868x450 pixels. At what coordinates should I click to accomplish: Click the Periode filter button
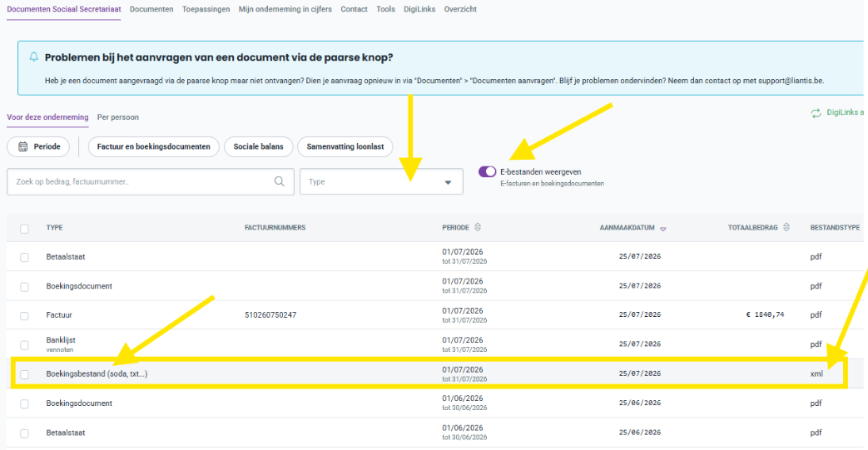(x=38, y=146)
